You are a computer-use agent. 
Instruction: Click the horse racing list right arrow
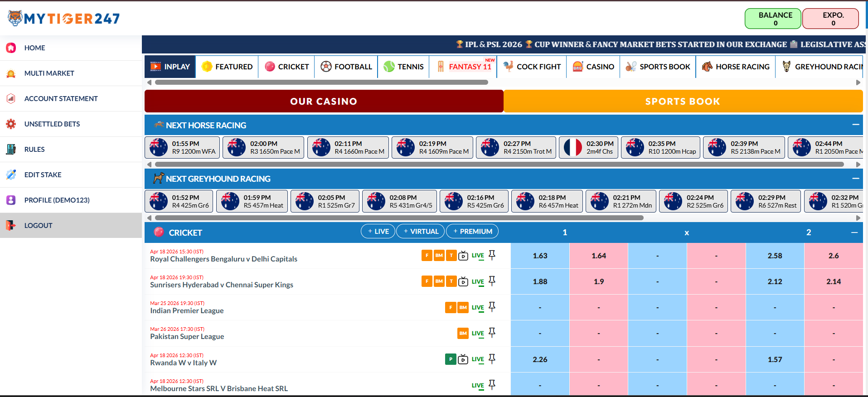(858, 165)
